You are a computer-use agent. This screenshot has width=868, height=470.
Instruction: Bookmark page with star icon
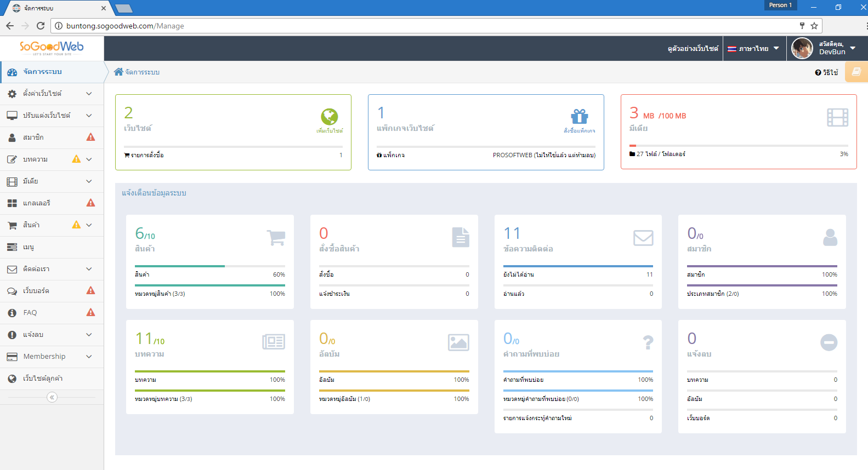point(814,26)
